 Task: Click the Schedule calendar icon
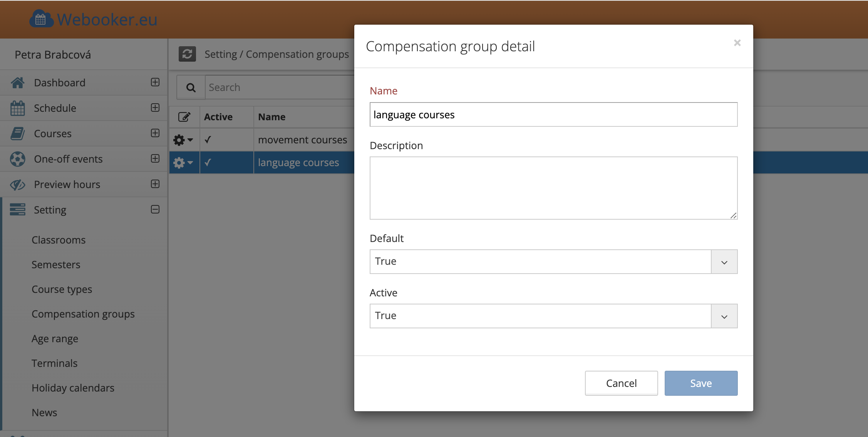(17, 108)
